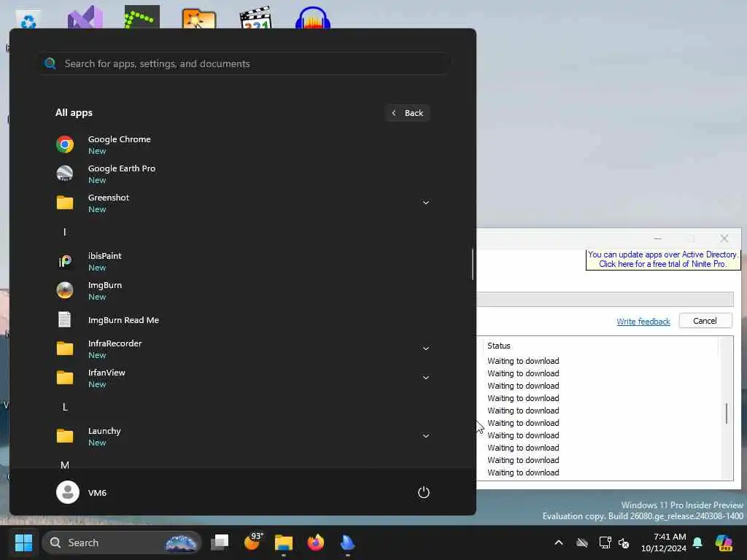The width and height of the screenshot is (747, 560).
Task: Open Task View on taskbar
Action: point(220,542)
